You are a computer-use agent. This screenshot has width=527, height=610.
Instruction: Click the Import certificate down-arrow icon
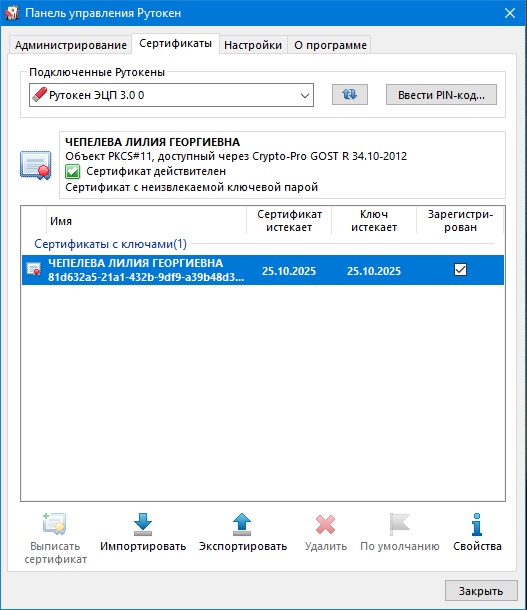pos(143,524)
